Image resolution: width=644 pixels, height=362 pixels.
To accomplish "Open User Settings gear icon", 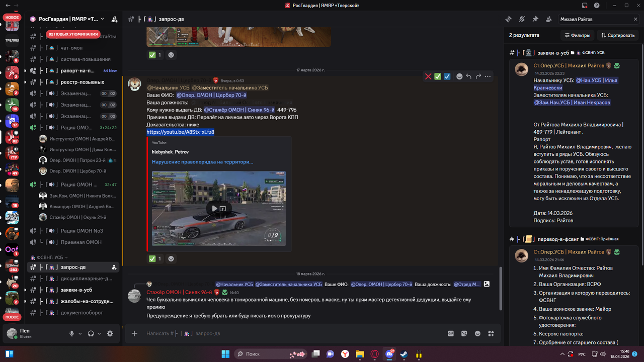I will pos(110,333).
